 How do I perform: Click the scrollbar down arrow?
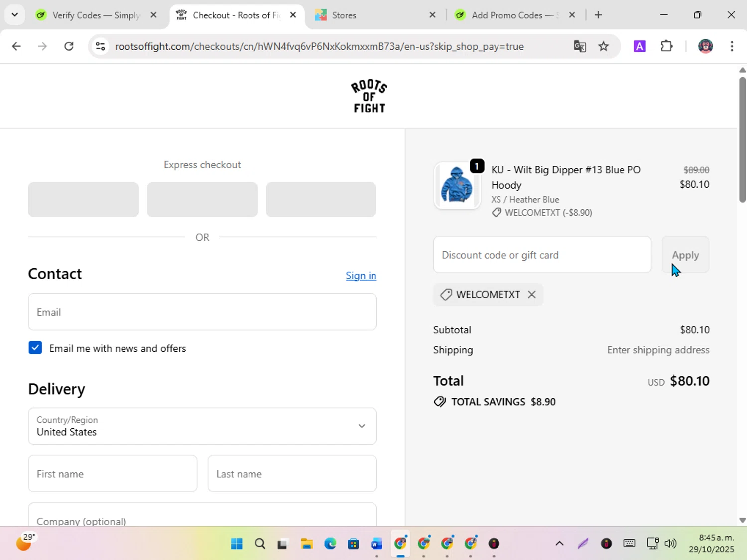[742, 520]
